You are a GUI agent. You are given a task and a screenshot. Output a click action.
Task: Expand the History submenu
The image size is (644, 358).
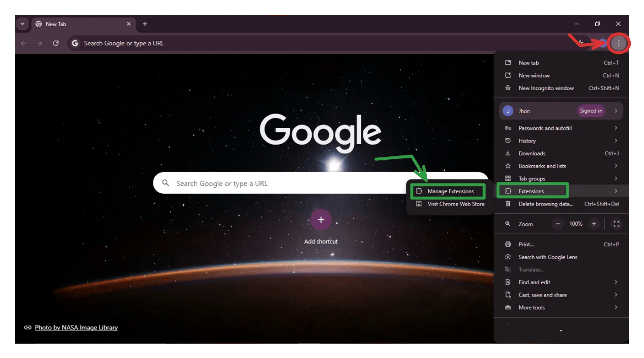pyautogui.click(x=560, y=141)
